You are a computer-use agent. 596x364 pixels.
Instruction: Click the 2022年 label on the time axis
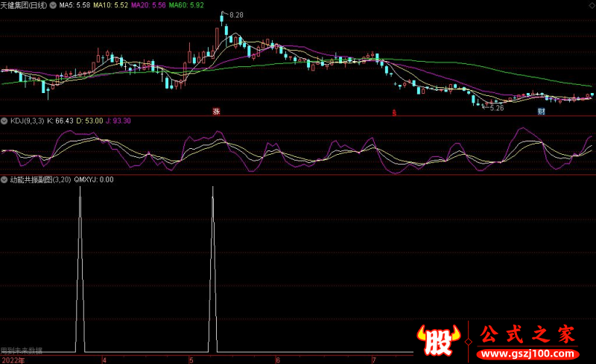(x=12, y=360)
